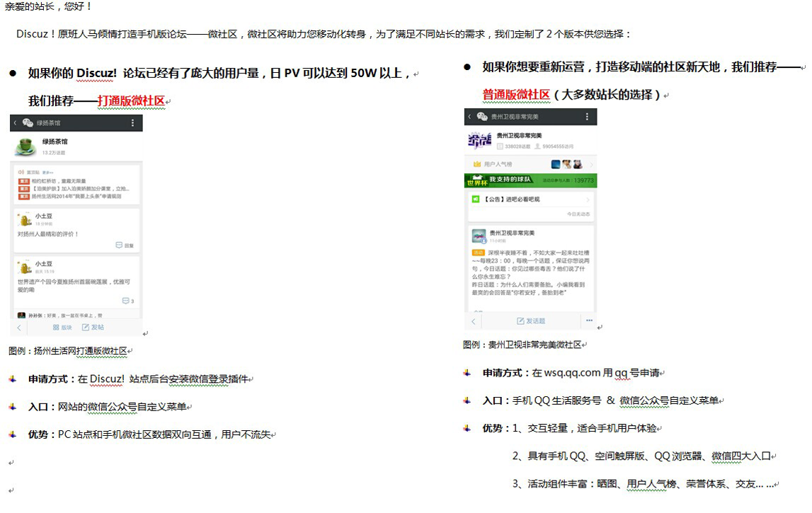Click the speaker icon beside 置顶帖

(21, 172)
